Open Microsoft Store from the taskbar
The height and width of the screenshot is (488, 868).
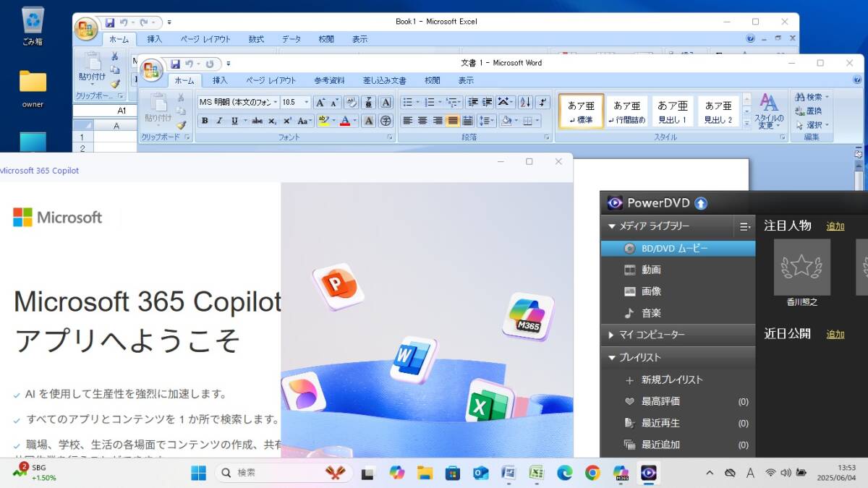pyautogui.click(x=453, y=473)
